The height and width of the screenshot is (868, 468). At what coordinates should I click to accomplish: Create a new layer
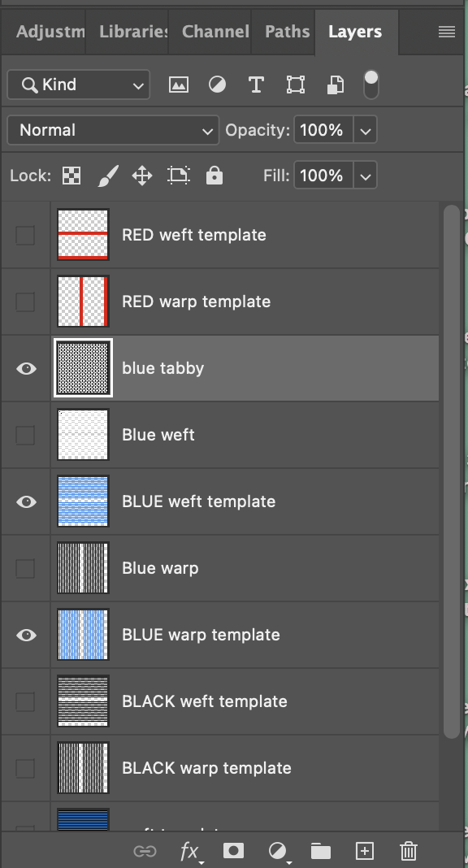point(364,851)
